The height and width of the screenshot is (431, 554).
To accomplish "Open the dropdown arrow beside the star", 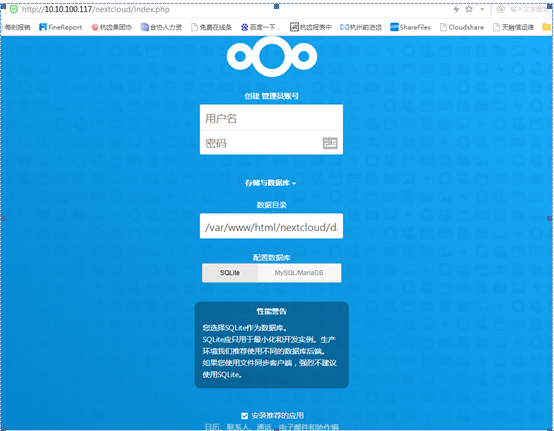I will 482,9.
